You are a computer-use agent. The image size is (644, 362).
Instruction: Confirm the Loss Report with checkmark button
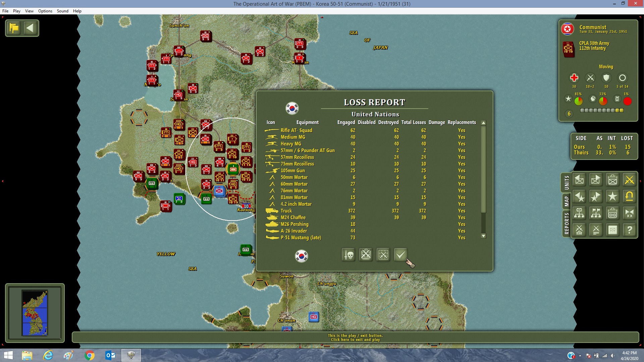coord(400,255)
